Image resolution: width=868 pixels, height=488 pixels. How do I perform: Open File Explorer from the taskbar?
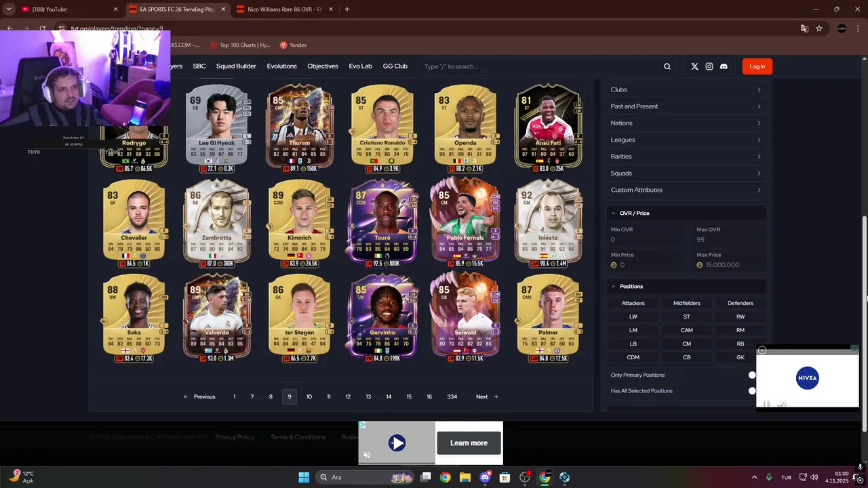[465, 477]
